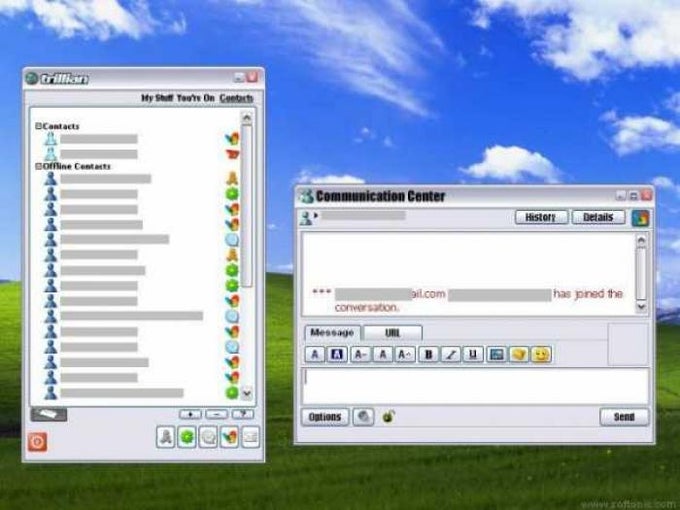The image size is (680, 510).
Task: Click the question mark help button
Action: [243, 414]
